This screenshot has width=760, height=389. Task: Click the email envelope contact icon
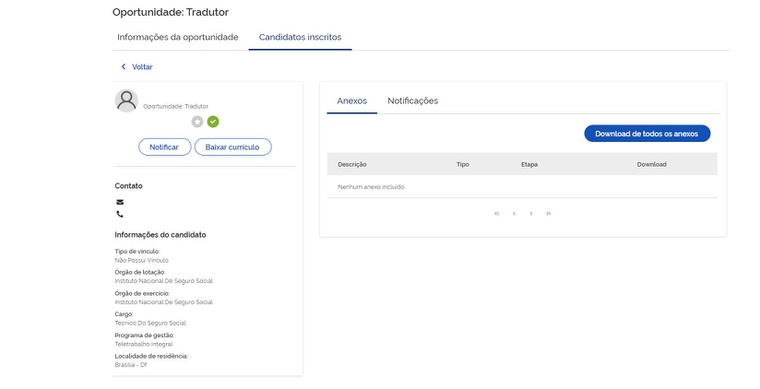(120, 202)
